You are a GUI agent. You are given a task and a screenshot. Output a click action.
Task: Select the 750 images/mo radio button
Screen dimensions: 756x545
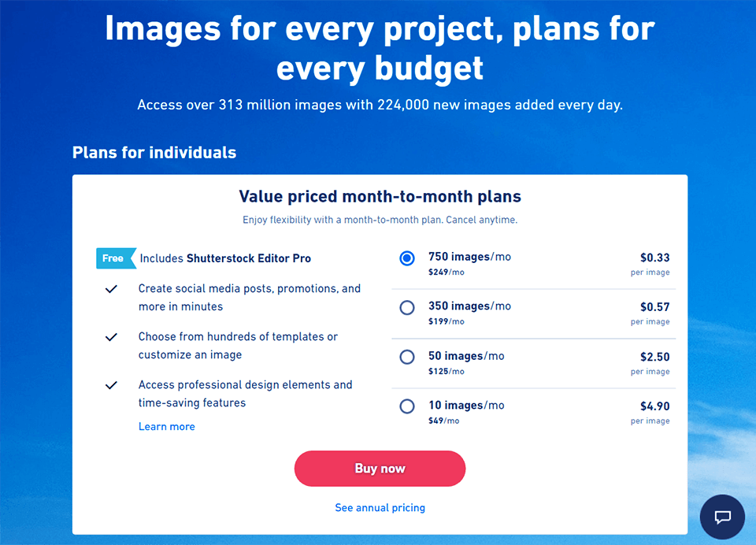click(x=407, y=258)
